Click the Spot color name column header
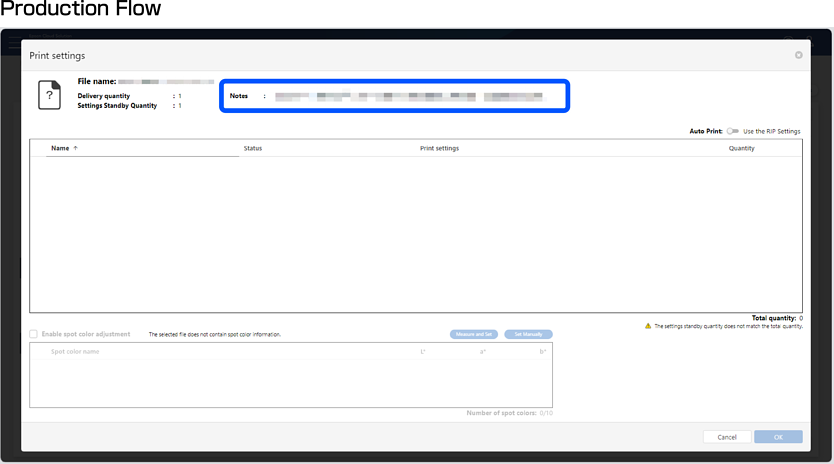 click(75, 352)
